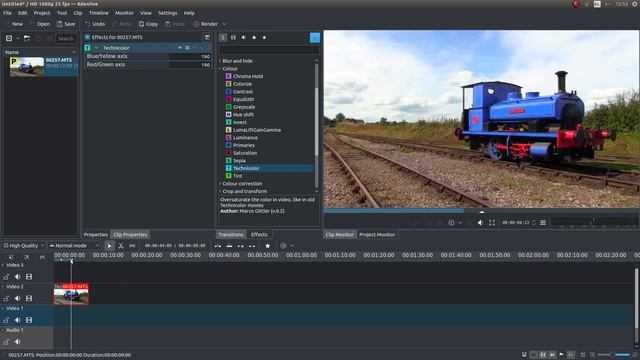Screen dimensions: 640x360
Task: Click the add folder icon in project bin
Action: tap(27, 38)
